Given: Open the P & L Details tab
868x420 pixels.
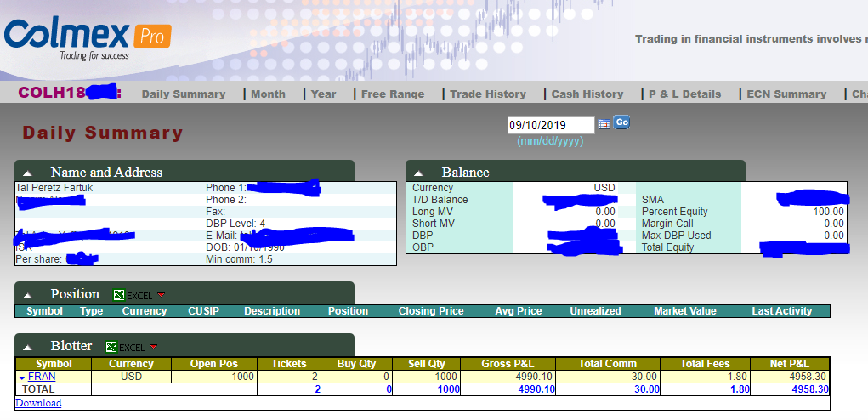Looking at the screenshot, I should pyautogui.click(x=684, y=94).
